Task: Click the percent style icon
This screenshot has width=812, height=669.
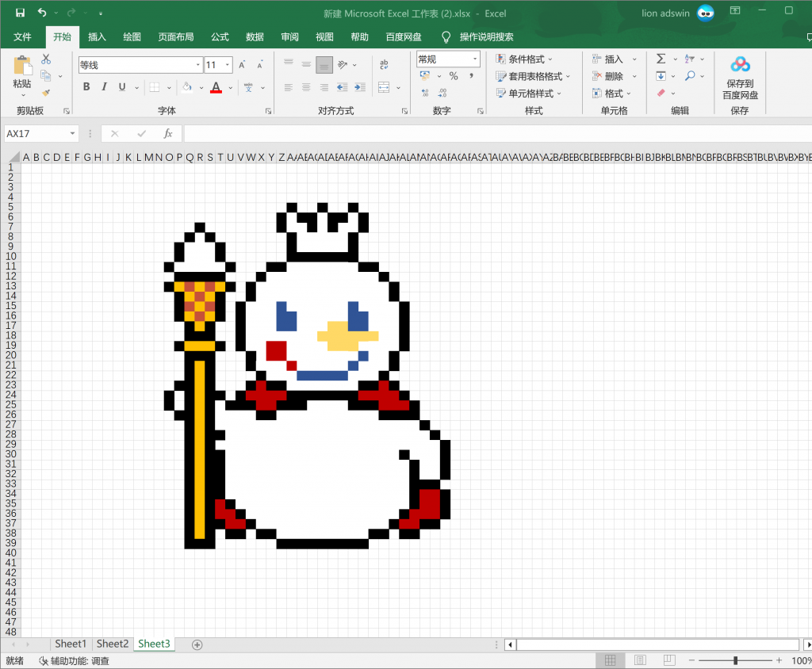Action: click(x=454, y=76)
